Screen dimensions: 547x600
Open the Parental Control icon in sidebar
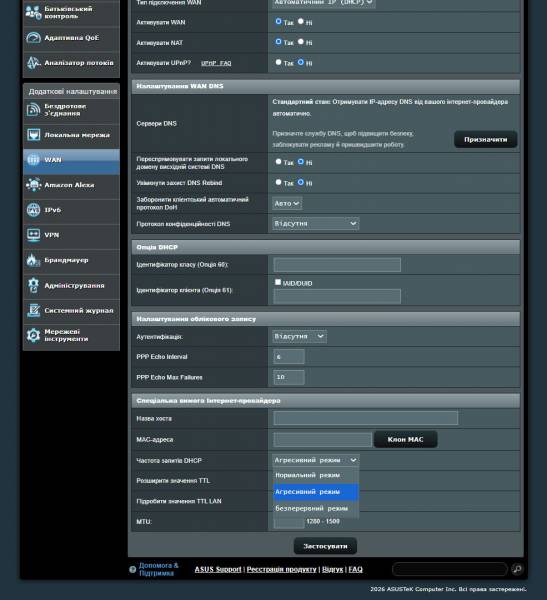(x=33, y=13)
